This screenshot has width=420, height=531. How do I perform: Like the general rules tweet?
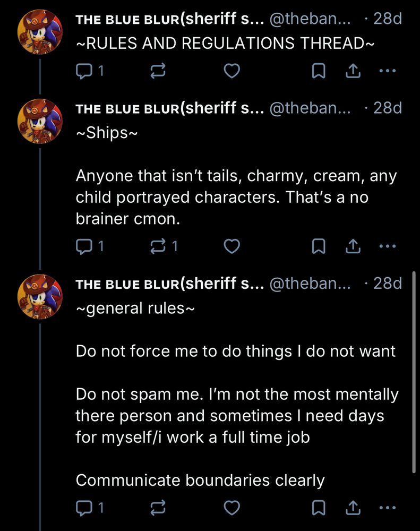click(x=230, y=508)
